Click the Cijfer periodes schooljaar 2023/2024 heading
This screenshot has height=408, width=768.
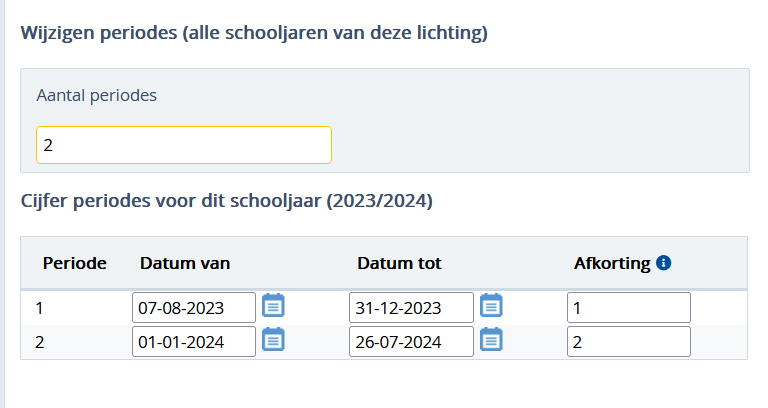[x=227, y=201]
